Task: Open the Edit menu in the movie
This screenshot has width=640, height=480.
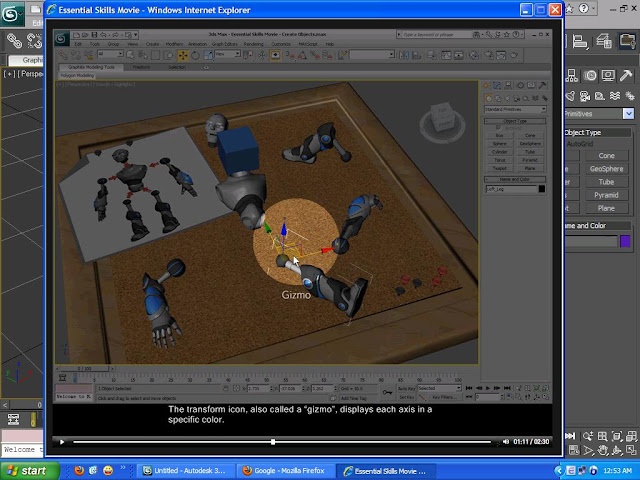Action: point(78,44)
